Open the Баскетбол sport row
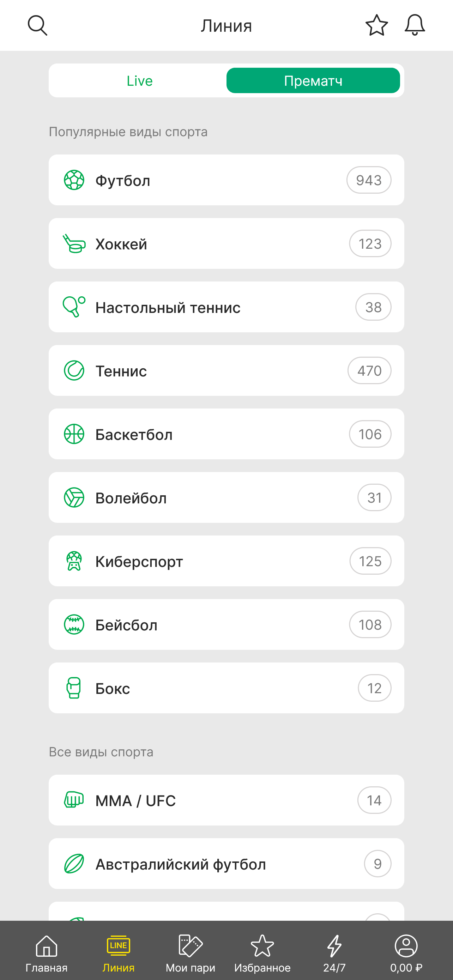This screenshot has height=980, width=453. [226, 434]
